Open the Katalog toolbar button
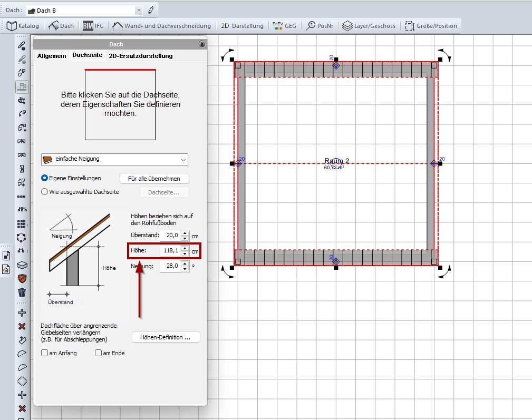The height and width of the screenshot is (420, 532). click(x=23, y=25)
